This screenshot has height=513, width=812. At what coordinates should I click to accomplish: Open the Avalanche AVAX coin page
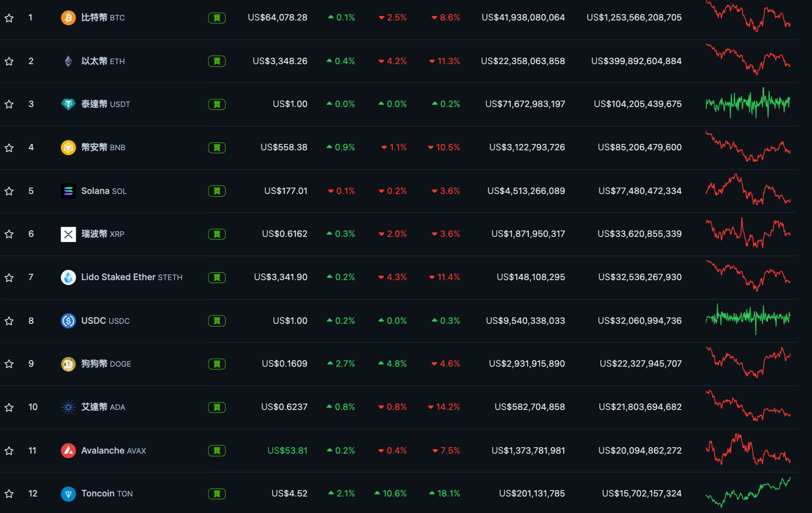(113, 450)
